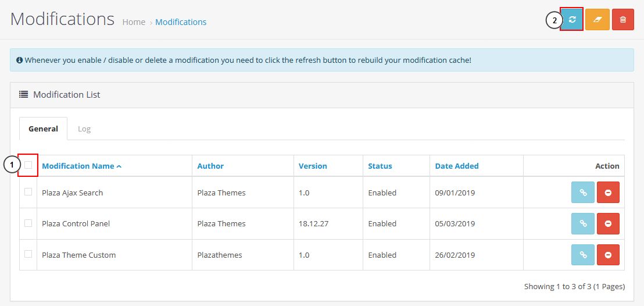This screenshot has height=306, width=644.
Task: Sort by Author column header
Action: [210, 166]
